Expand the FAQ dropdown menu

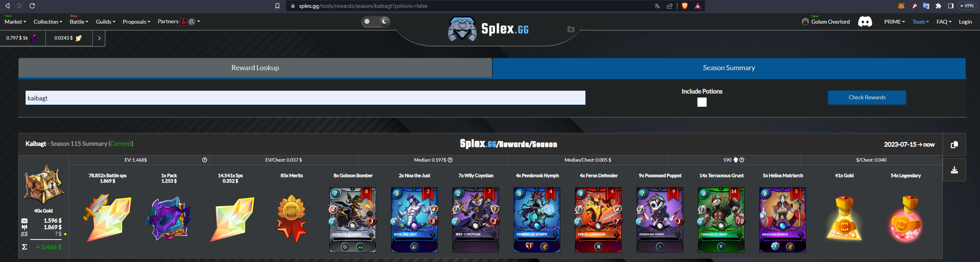click(944, 22)
